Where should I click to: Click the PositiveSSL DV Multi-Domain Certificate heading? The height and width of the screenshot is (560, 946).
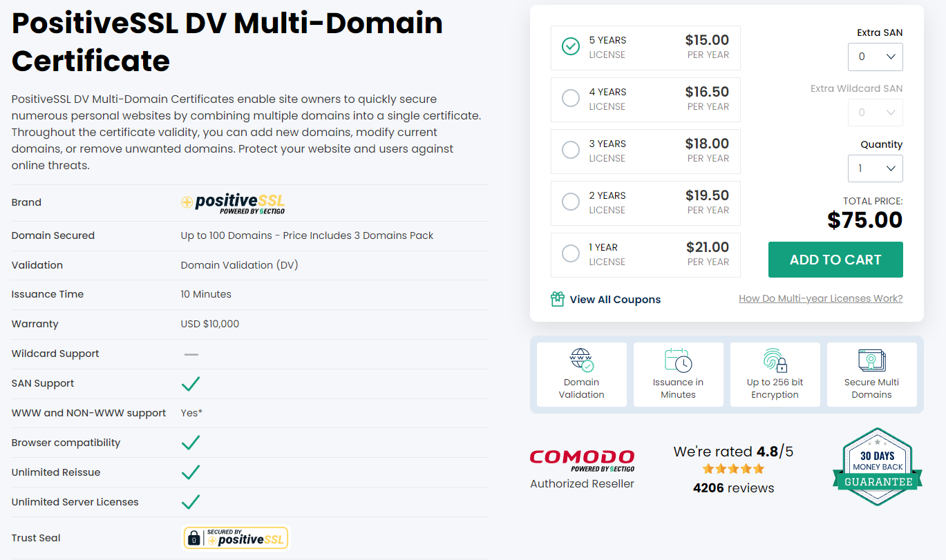(x=227, y=42)
